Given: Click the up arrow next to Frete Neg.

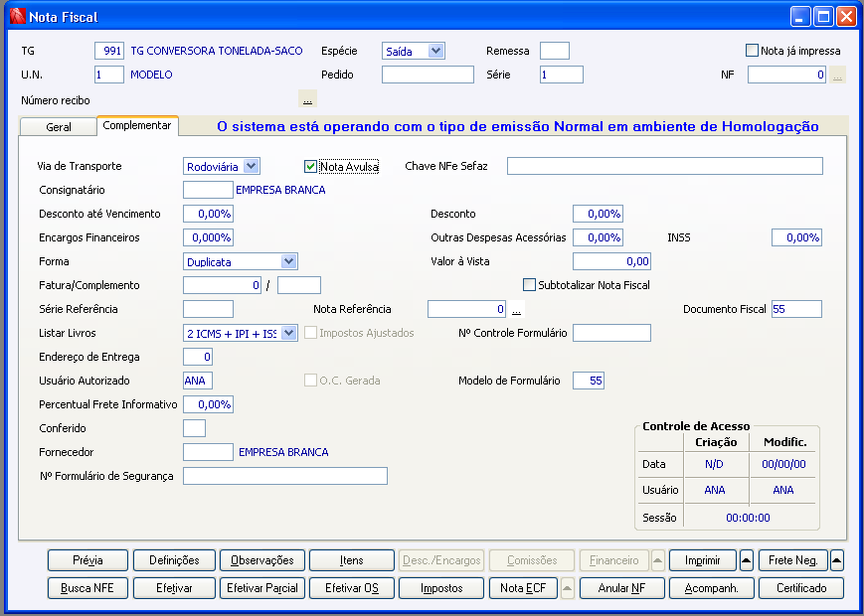Looking at the screenshot, I should (x=836, y=560).
